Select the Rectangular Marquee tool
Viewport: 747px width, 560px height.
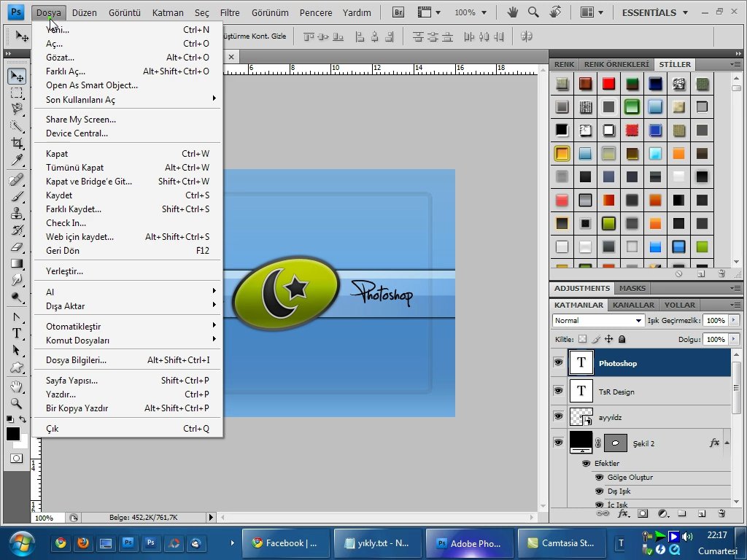17,93
